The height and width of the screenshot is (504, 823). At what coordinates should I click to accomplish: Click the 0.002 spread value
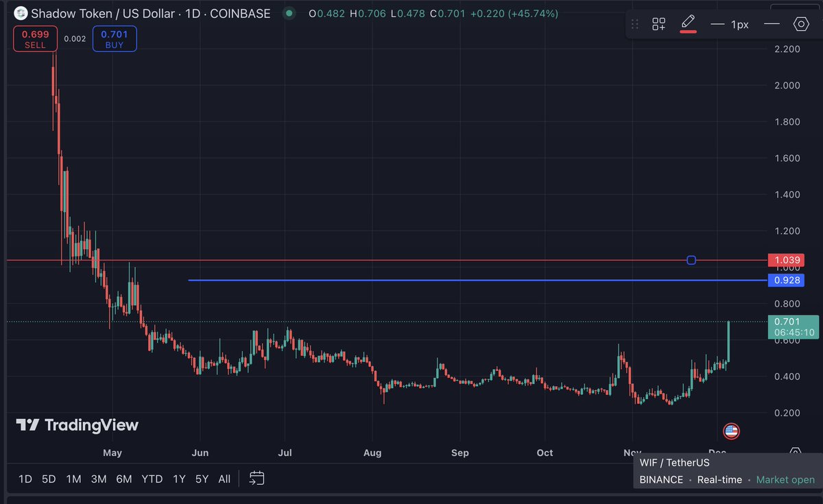click(75, 39)
